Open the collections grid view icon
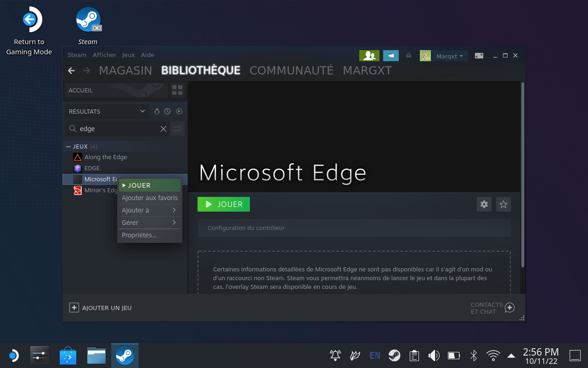The width and height of the screenshot is (588, 368). 177,90
